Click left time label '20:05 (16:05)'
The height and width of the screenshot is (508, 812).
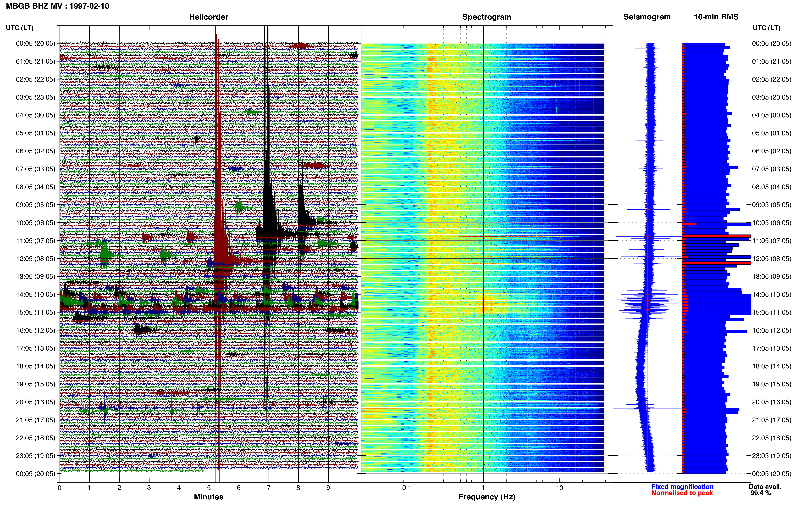tap(35, 402)
